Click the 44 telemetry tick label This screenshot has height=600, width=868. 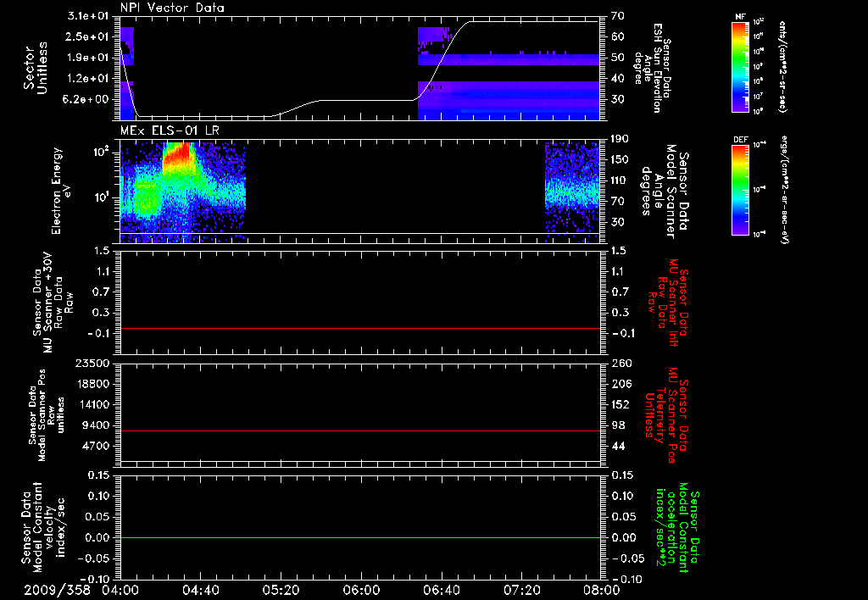tap(618, 446)
